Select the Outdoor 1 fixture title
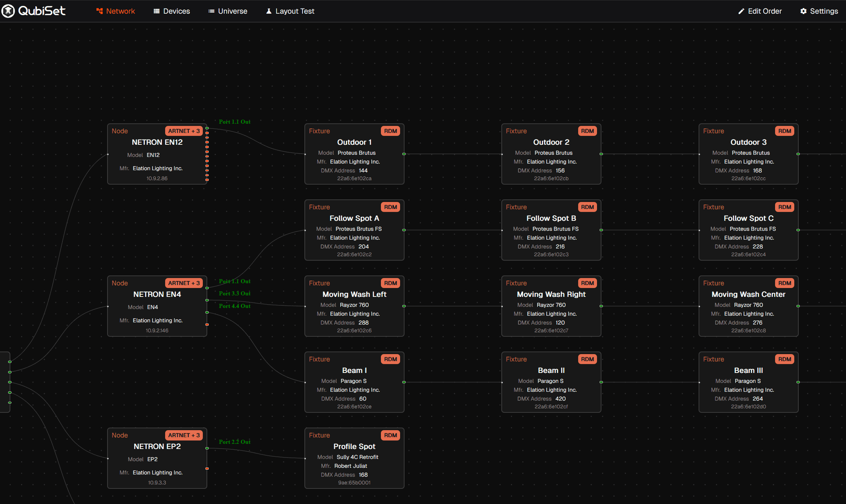Screen dimensions: 846x504 click(354, 142)
